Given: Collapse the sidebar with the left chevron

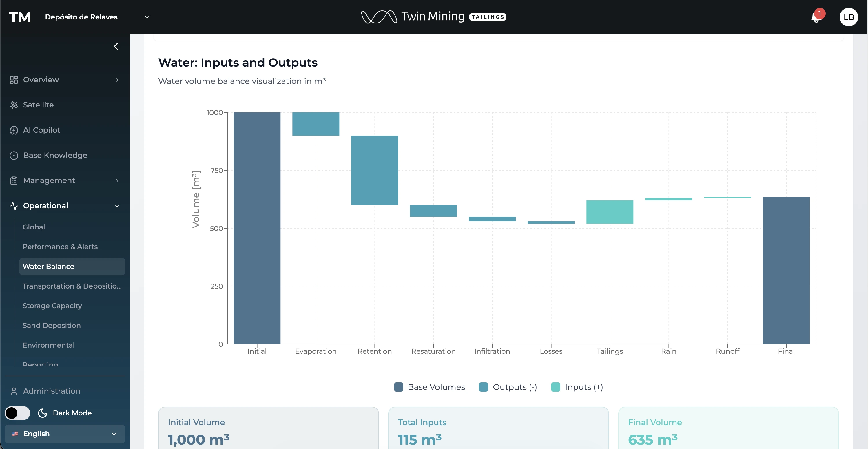Looking at the screenshot, I should click(x=116, y=46).
